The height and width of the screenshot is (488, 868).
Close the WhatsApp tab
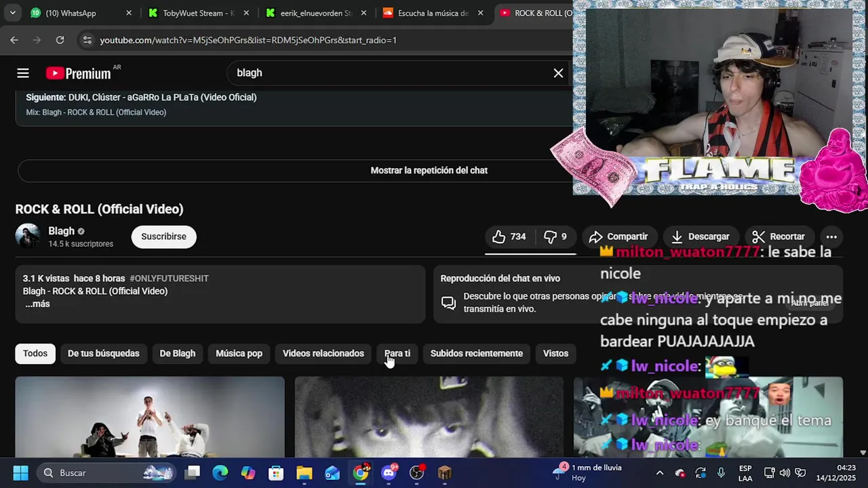click(129, 13)
